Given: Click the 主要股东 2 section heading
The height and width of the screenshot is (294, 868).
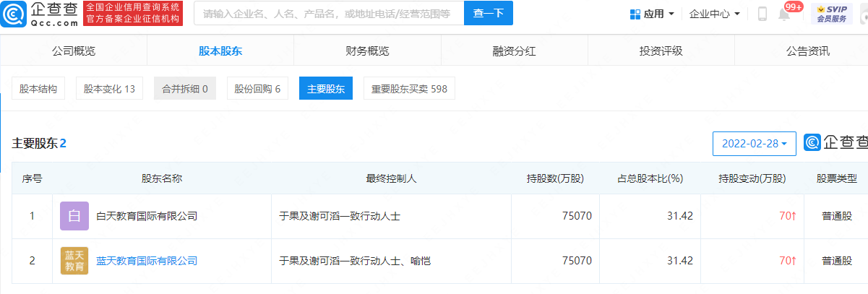Looking at the screenshot, I should 39,143.
